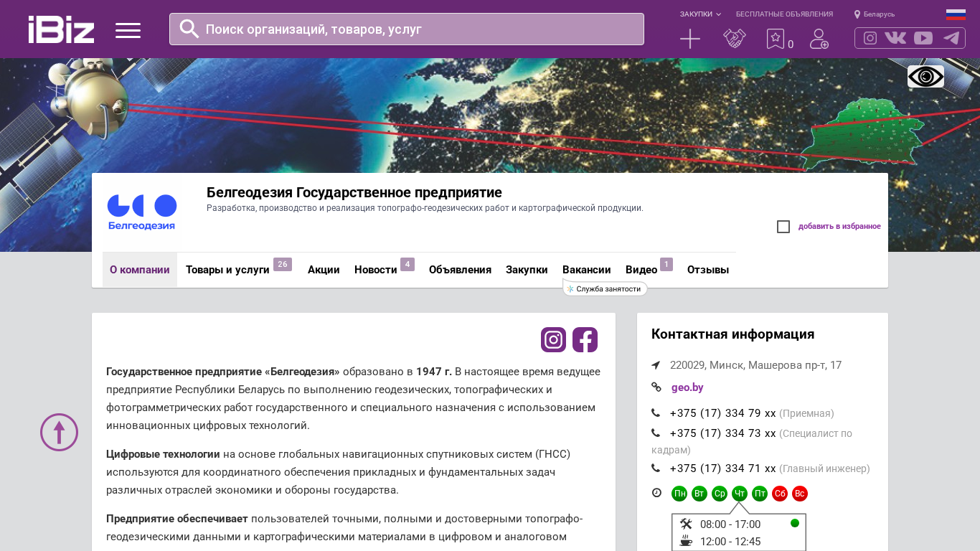Click address 220029, Минск, Машерова пр-т, 17
This screenshot has width=980, height=551.
pyautogui.click(x=755, y=365)
